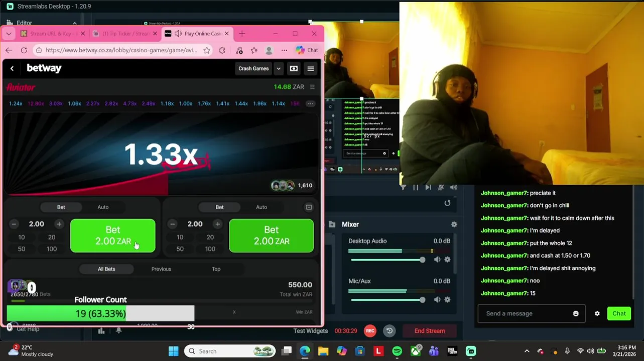Send message with green Chat button

tap(619, 313)
